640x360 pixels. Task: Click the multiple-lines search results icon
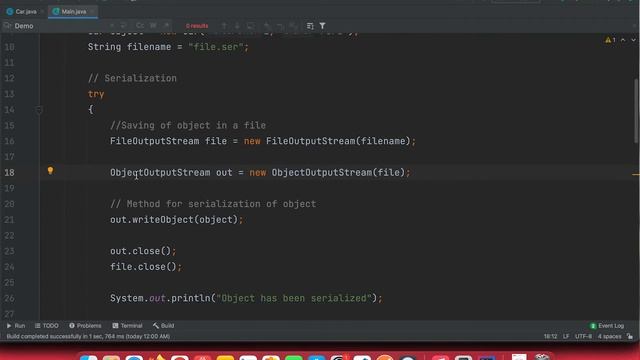pyautogui.click(x=310, y=26)
